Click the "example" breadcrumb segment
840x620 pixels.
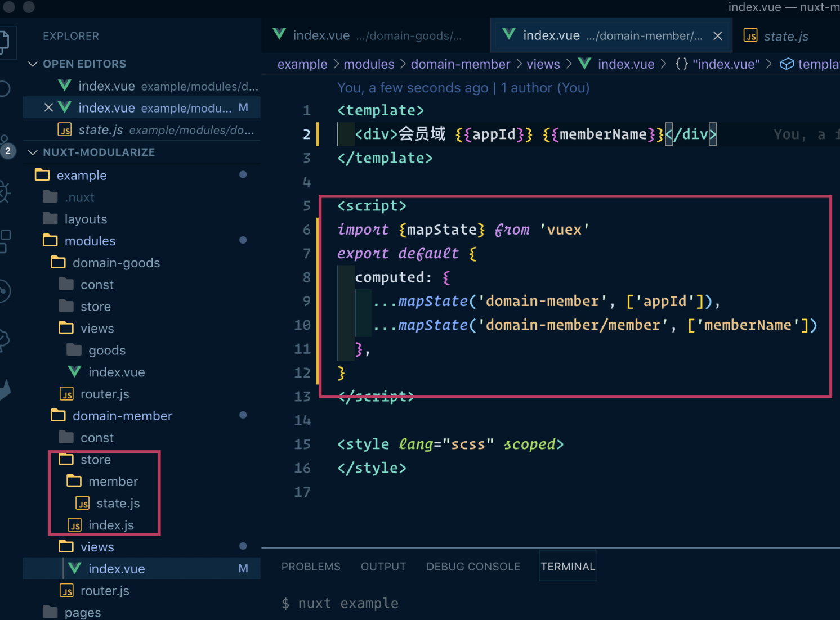302,64
